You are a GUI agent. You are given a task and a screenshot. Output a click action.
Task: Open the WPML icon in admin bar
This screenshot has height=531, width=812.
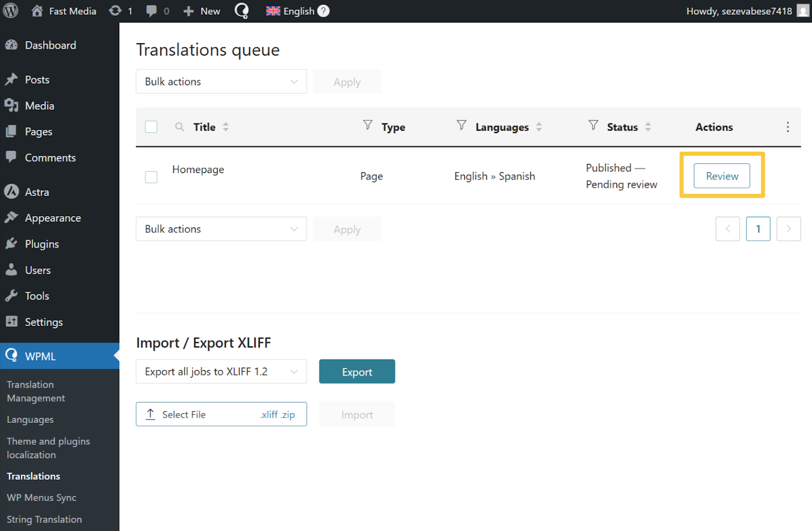(242, 11)
